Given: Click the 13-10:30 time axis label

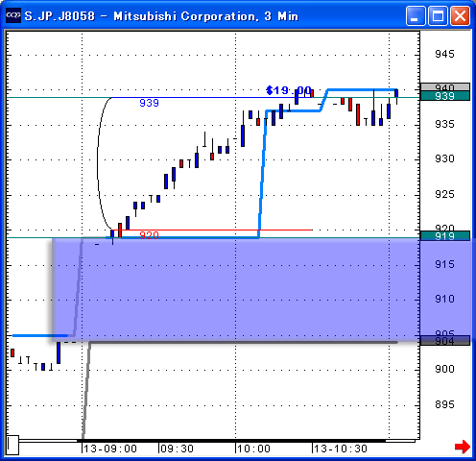Looking at the screenshot, I should pos(341,449).
